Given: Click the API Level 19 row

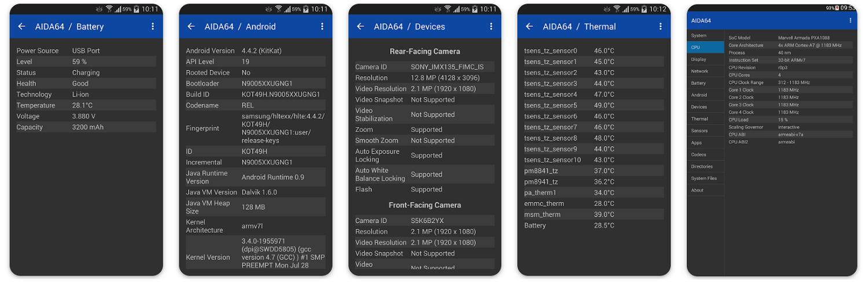Looking at the screenshot, I should click(255, 62).
